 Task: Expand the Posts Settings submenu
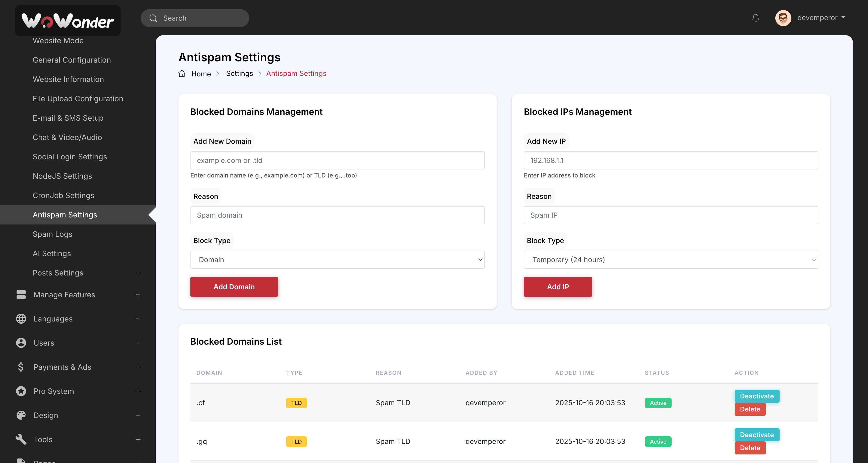click(x=138, y=273)
